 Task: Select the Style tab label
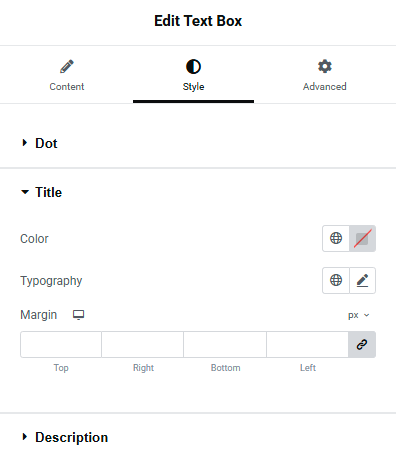coord(193,87)
